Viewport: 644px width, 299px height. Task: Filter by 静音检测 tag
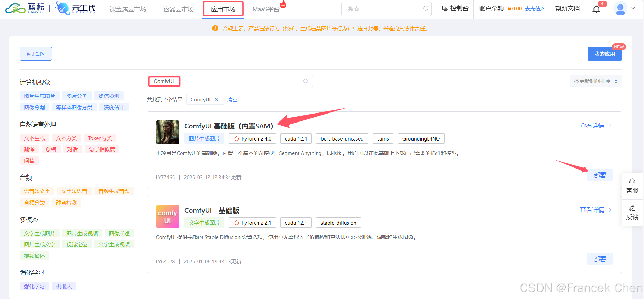(66, 202)
